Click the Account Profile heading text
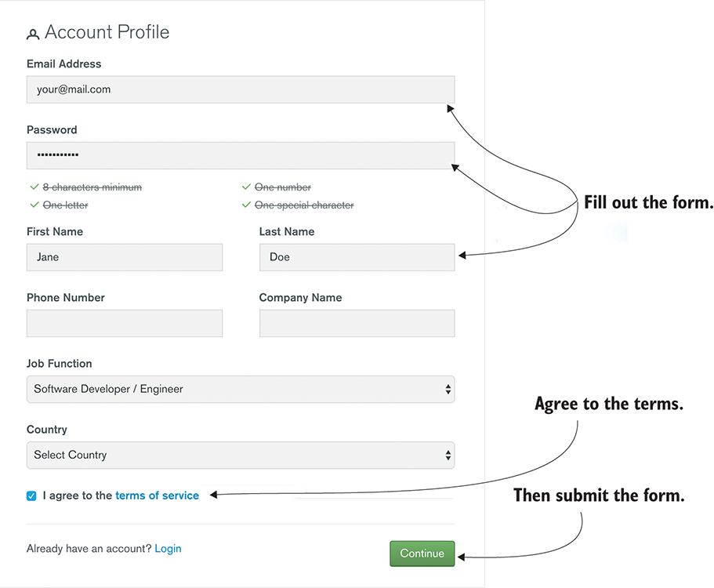Image resolution: width=714 pixels, height=588 pixels. [x=107, y=32]
